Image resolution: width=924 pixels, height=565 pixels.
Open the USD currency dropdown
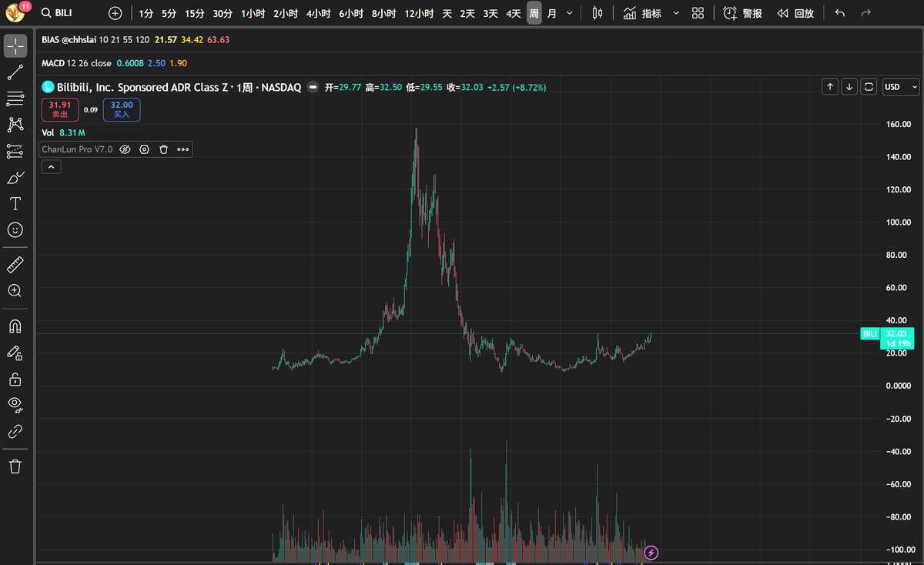pyautogui.click(x=899, y=87)
